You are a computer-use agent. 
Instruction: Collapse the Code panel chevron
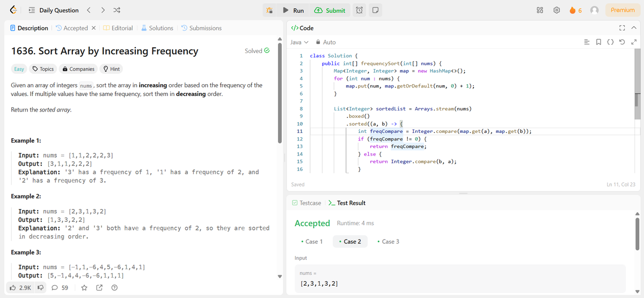[x=634, y=28]
